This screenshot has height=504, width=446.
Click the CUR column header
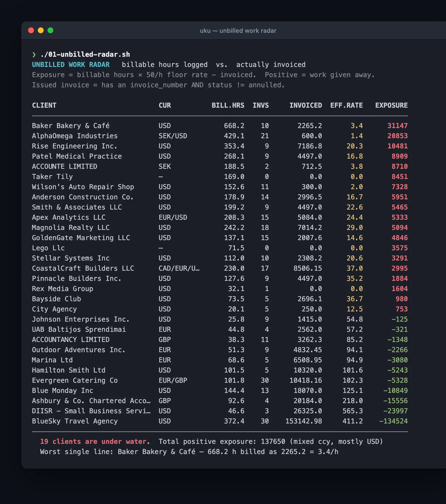point(165,105)
